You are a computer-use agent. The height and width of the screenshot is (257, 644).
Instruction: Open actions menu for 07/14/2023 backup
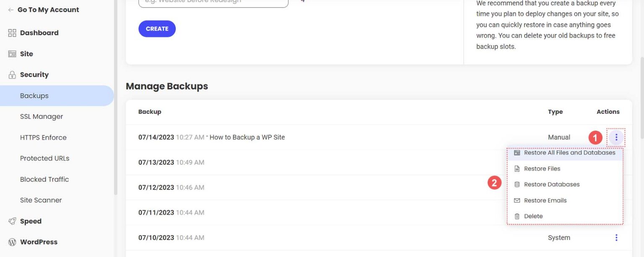616,137
